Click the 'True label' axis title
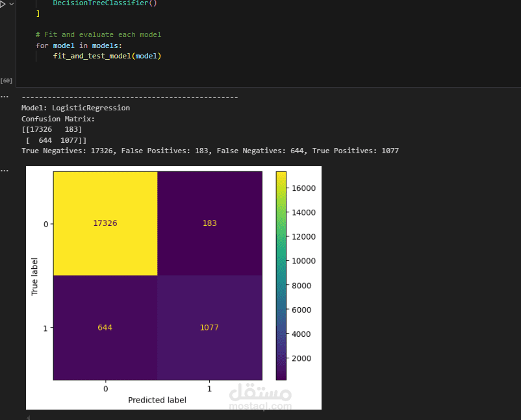 pos(34,277)
